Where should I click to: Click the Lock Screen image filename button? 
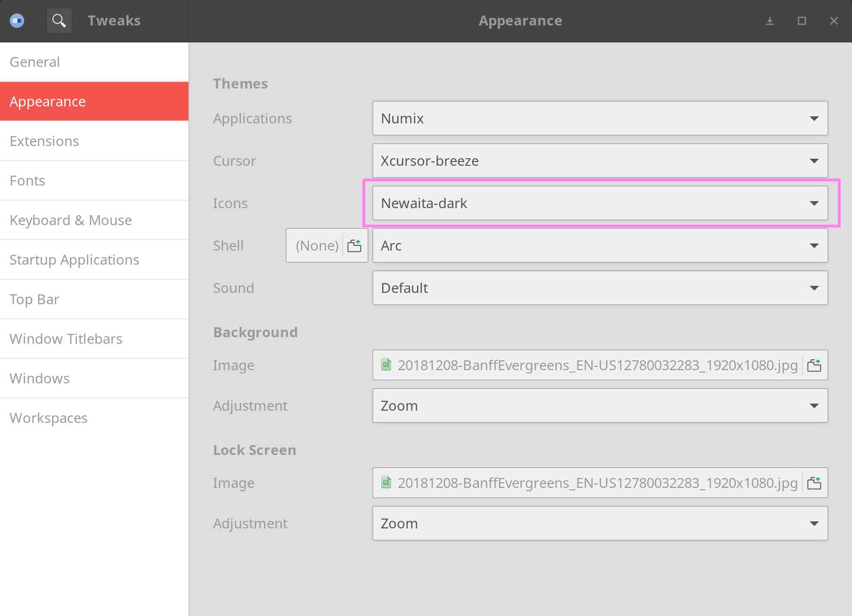point(600,483)
